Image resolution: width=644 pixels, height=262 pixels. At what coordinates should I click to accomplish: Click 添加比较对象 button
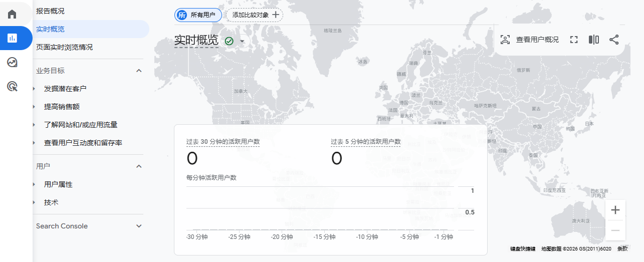[255, 15]
